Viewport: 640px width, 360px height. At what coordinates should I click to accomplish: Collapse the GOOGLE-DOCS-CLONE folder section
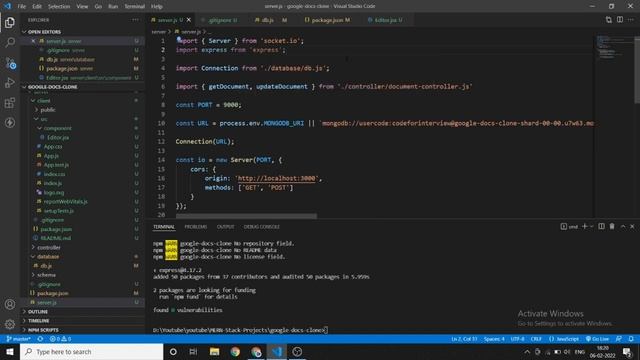[x=52, y=87]
